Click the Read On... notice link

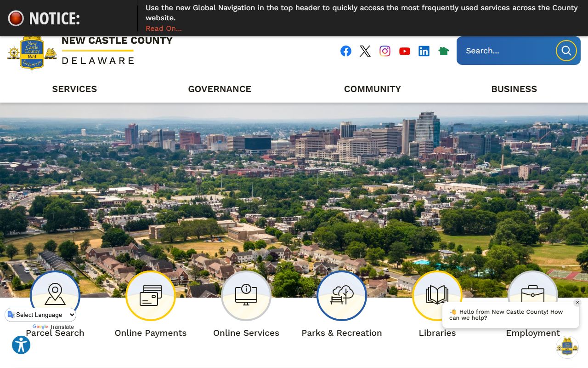(164, 29)
